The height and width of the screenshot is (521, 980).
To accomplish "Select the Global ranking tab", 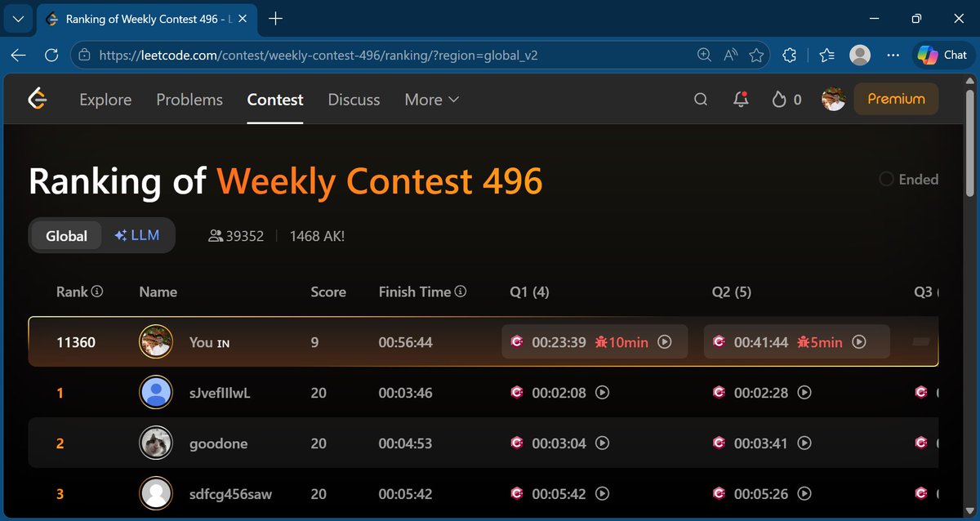I will 66,236.
